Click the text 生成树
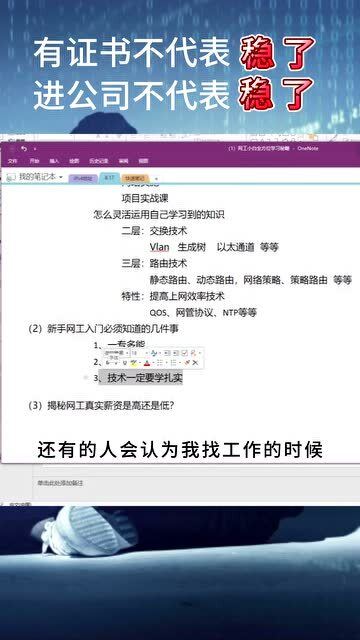This screenshot has width=360, height=640. [192, 247]
